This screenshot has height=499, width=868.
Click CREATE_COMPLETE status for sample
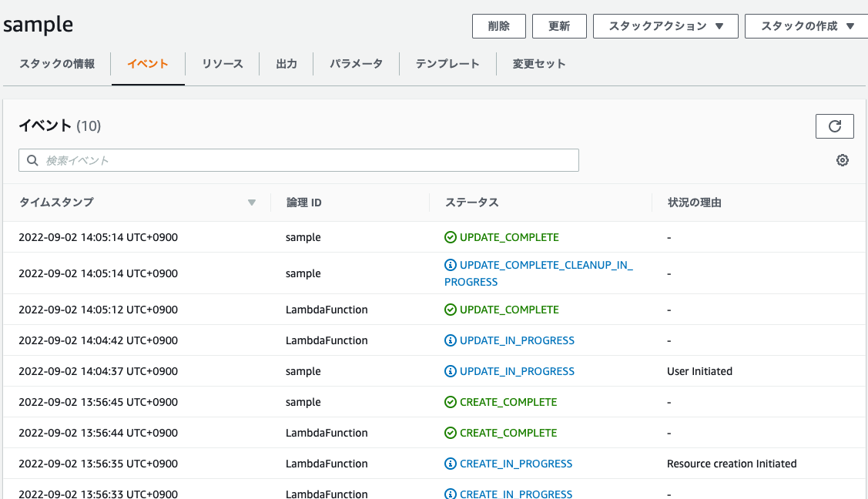coord(508,402)
